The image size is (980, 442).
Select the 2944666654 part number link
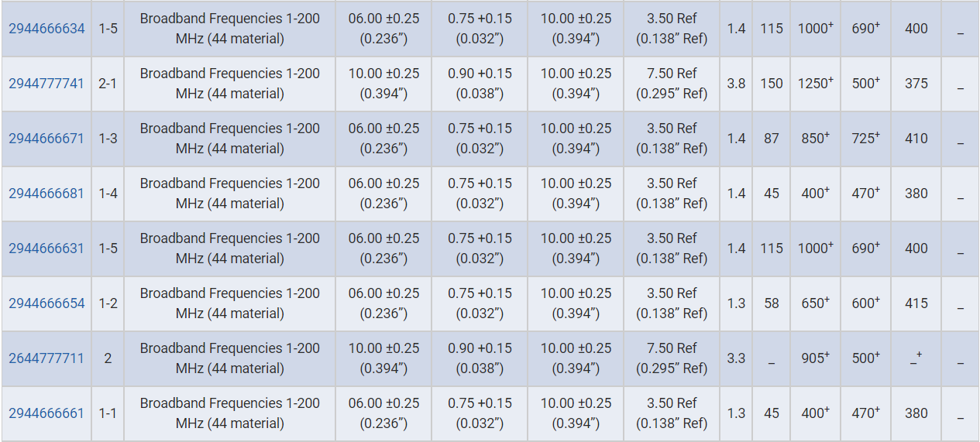tap(46, 303)
